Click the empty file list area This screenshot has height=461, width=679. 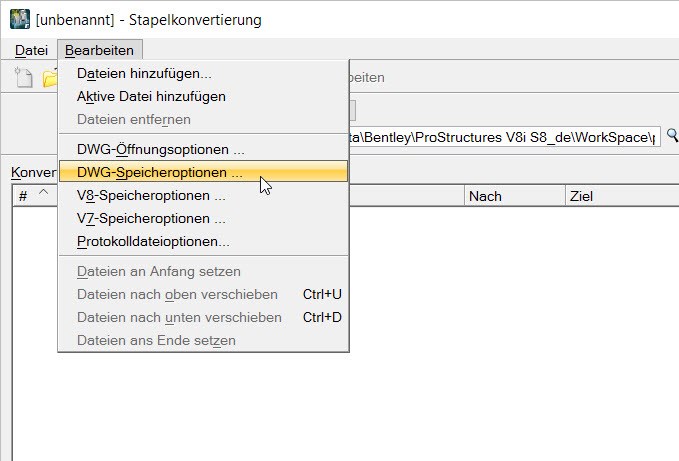pos(513,333)
